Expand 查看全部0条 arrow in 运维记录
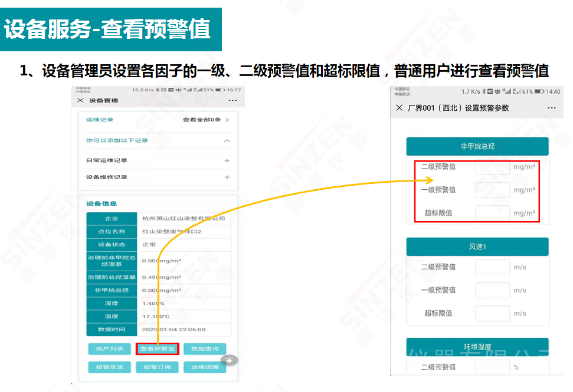Image resolution: width=573 pixels, height=392 pixels. click(227, 120)
